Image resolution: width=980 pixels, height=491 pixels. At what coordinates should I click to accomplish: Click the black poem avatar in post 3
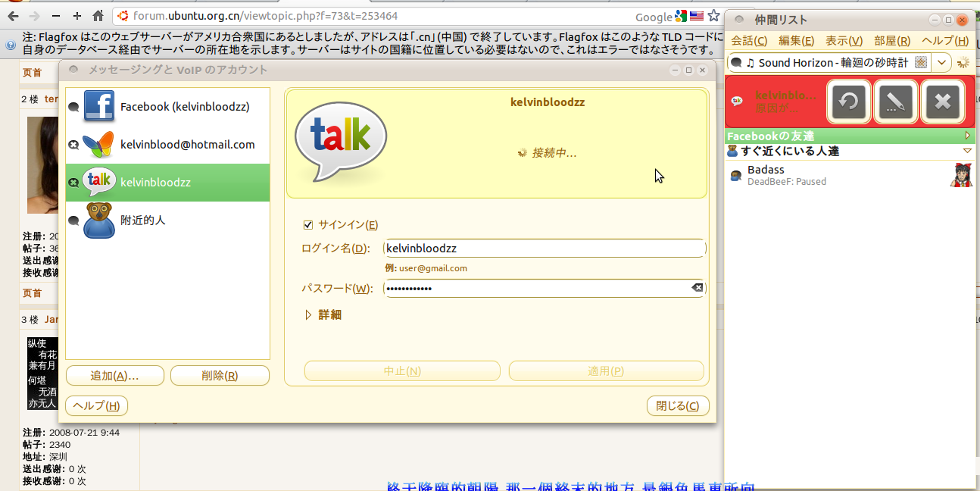coord(42,374)
